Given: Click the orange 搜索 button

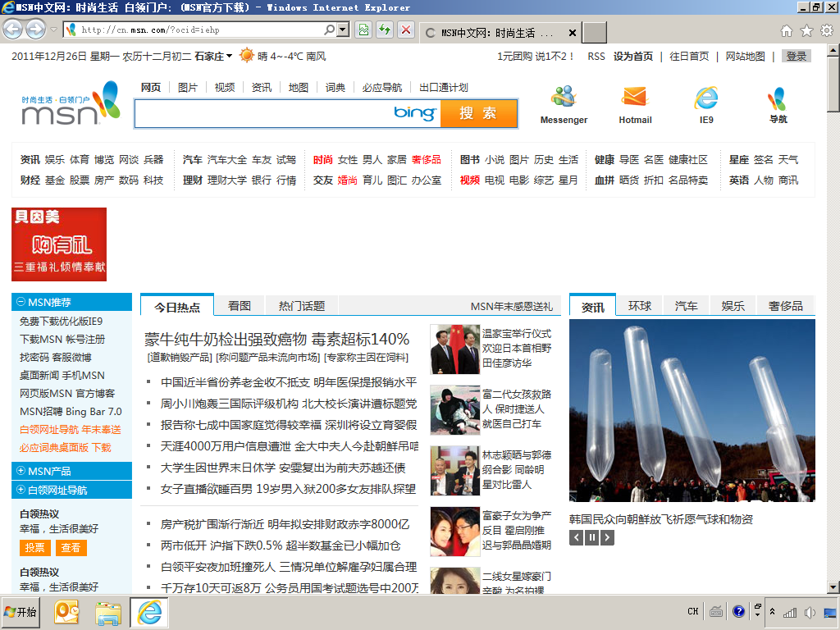Looking at the screenshot, I should pyautogui.click(x=479, y=113).
